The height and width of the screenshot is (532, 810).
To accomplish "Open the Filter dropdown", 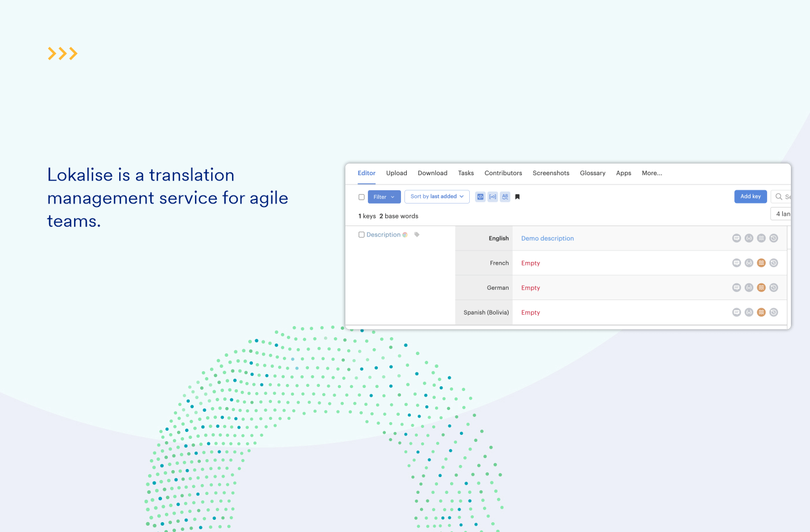I will coord(384,197).
